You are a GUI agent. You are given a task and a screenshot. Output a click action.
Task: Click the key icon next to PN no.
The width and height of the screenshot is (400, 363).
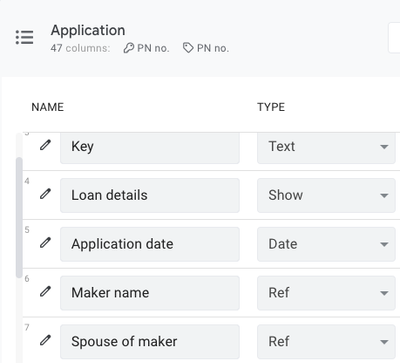tap(129, 48)
